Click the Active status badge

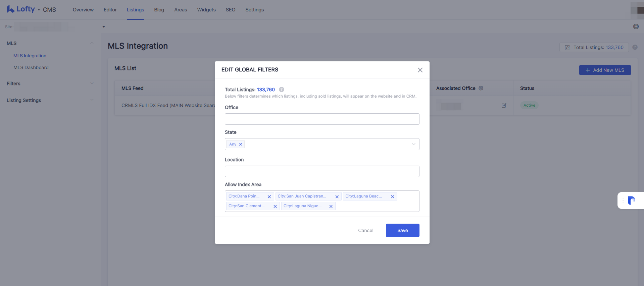[529, 105]
